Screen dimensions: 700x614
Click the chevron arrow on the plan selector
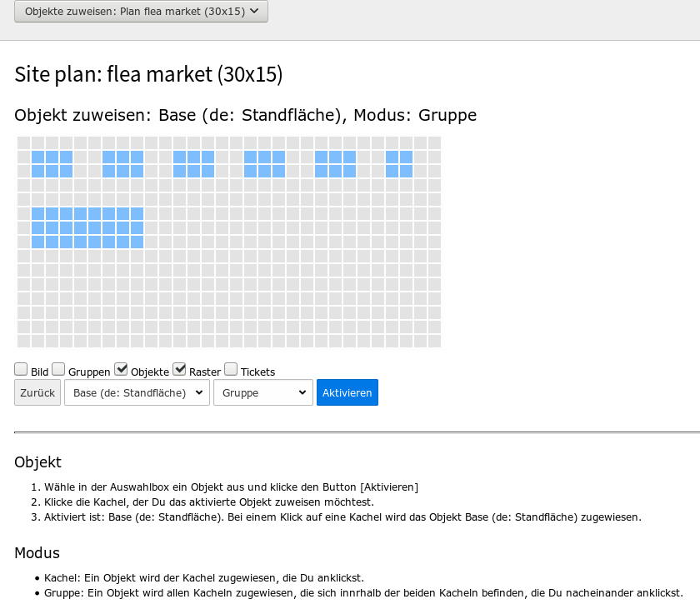click(254, 11)
